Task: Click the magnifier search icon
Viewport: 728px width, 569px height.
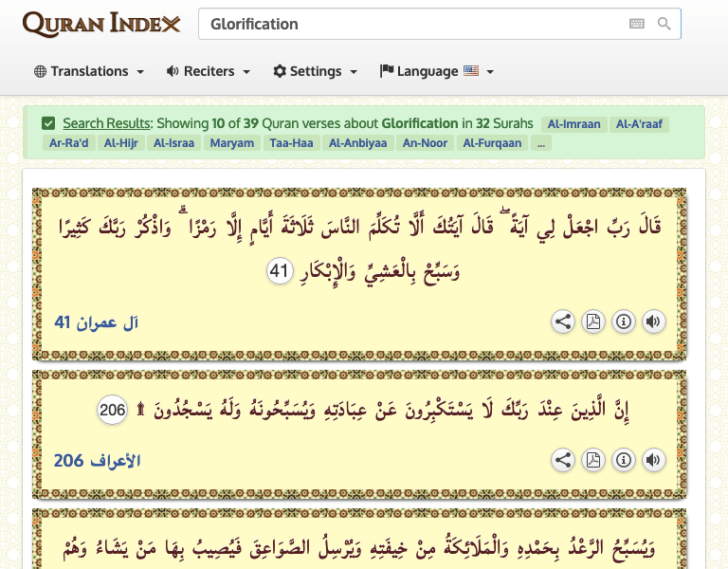Action: tap(664, 24)
